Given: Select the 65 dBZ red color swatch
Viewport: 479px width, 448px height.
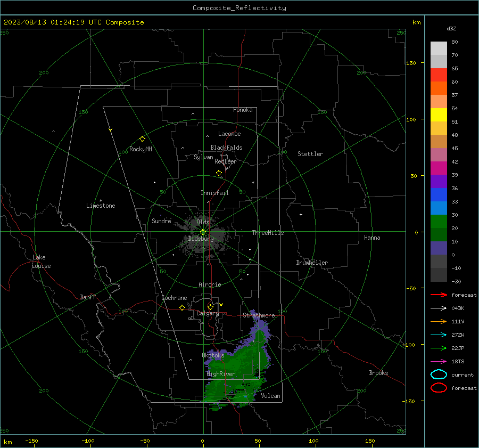Looking at the screenshot, I should (439, 75).
